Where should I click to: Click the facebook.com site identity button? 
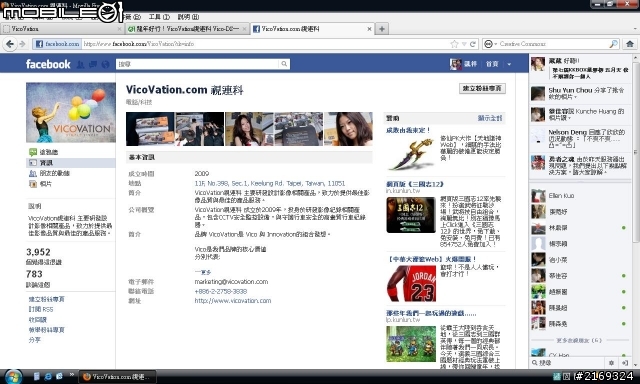[x=57, y=44]
